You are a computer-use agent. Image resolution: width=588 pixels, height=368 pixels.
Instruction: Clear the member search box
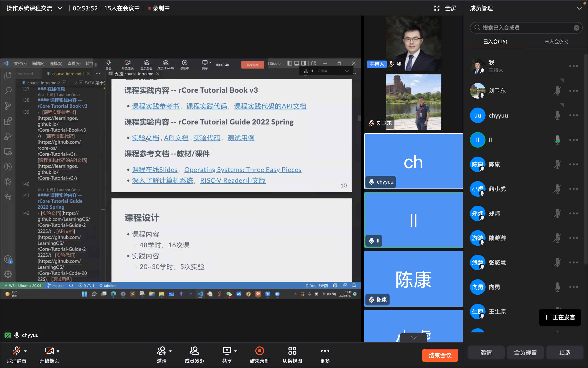pos(576,28)
